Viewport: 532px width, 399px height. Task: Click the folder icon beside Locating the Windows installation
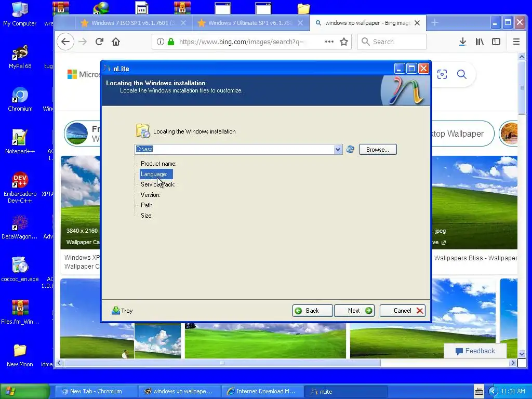(x=142, y=131)
